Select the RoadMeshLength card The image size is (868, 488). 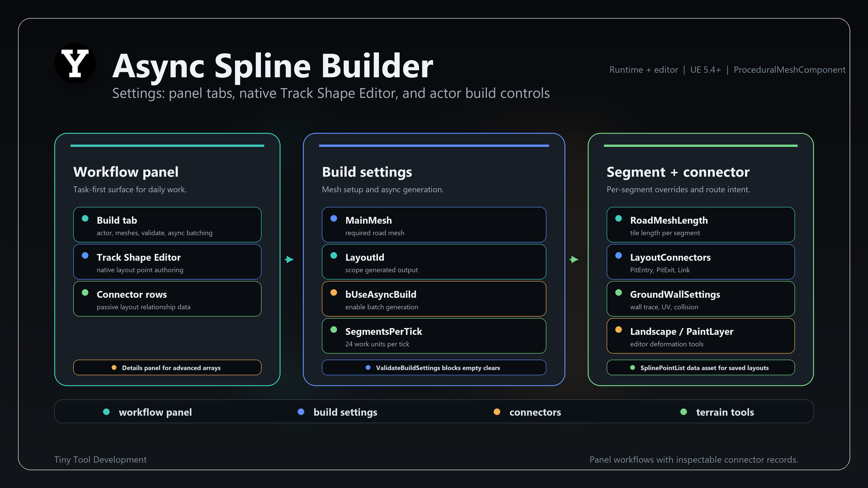701,225
